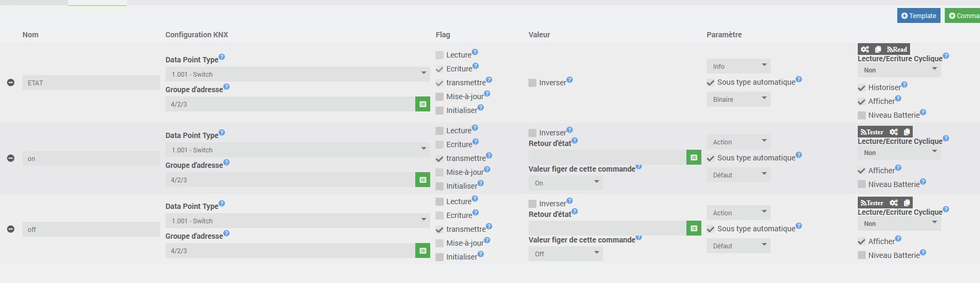Open the Off fixed value dropdown
Viewport: 980px width, 283px height.
tap(565, 254)
